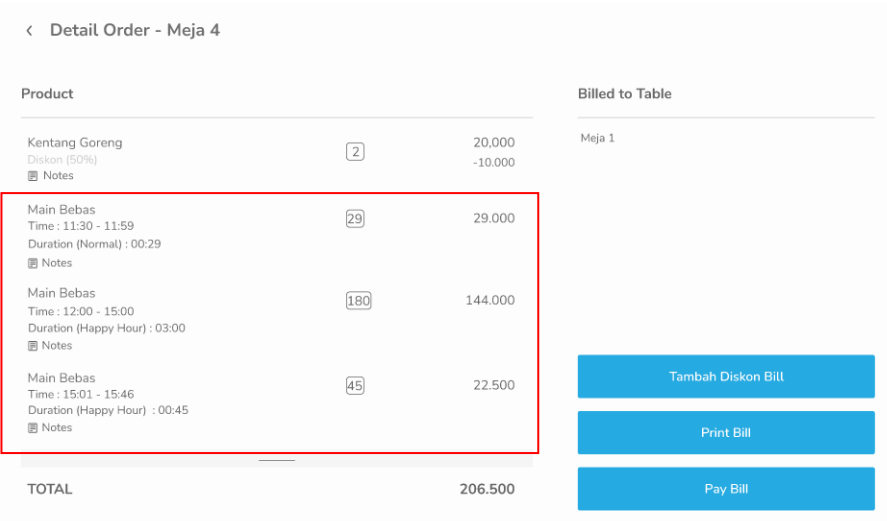
Task: Click Notes icon for 15:01 - 15:46 Main Bebas
Action: (x=33, y=428)
